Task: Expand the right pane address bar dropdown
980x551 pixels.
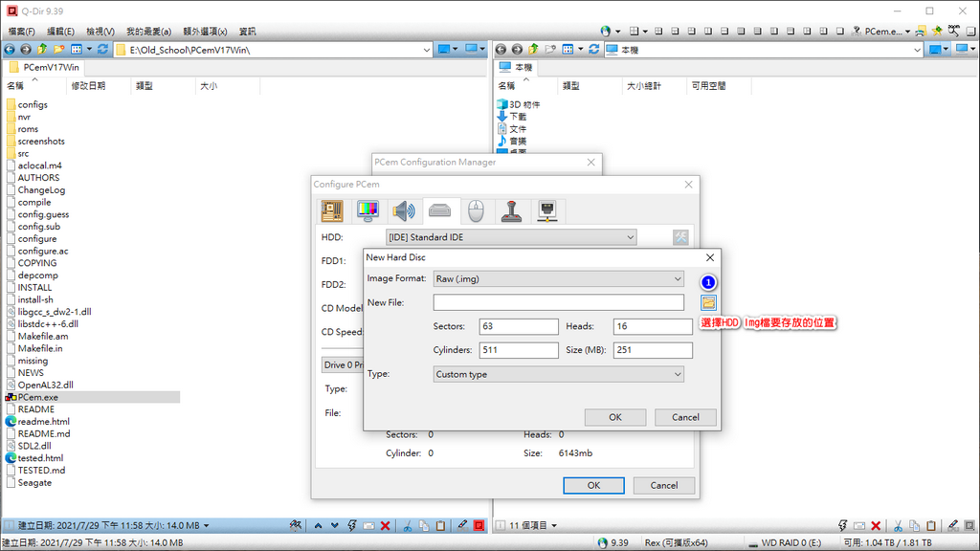Action: (x=918, y=50)
